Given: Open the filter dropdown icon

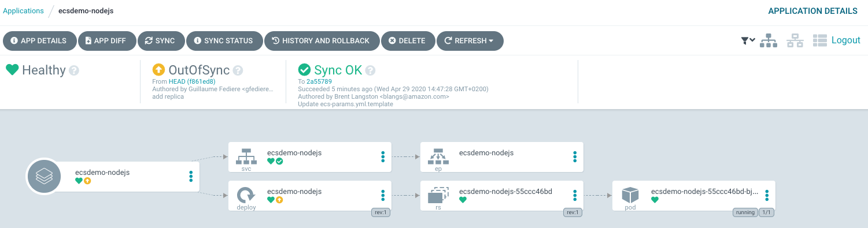Looking at the screenshot, I should (748, 40).
